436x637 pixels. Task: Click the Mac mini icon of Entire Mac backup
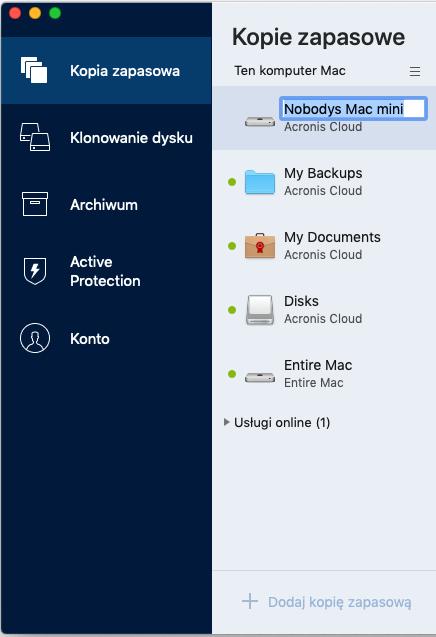[260, 377]
